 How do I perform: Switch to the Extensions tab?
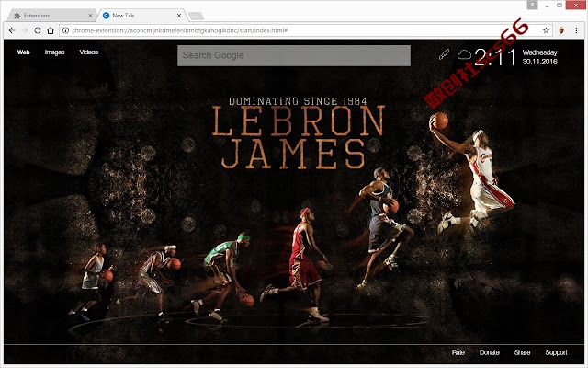coord(51,16)
